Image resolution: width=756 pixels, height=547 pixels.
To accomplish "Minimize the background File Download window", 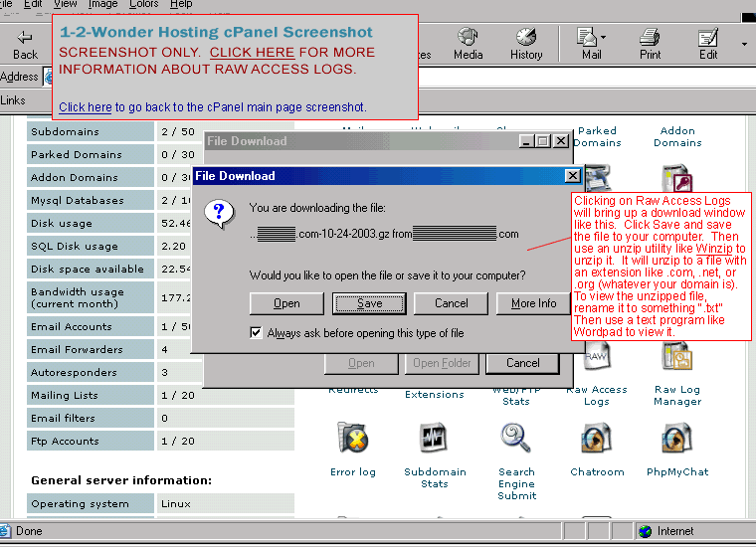I will (x=526, y=141).
